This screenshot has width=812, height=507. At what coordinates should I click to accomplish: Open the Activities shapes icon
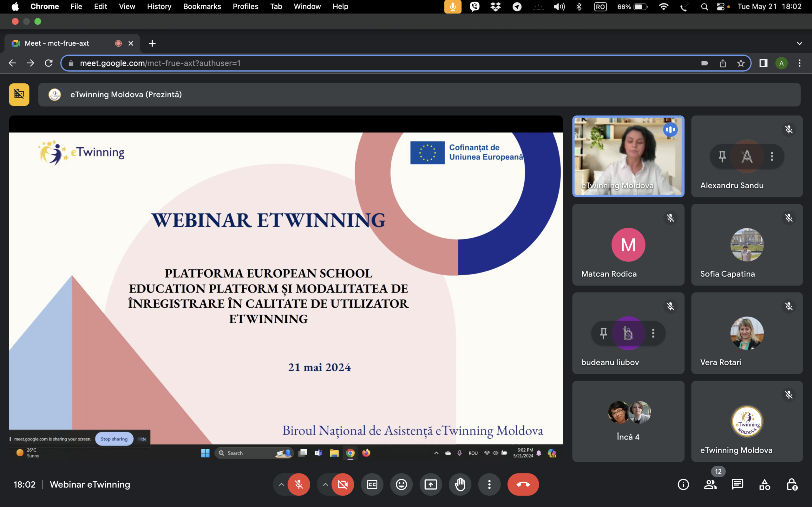point(764,484)
